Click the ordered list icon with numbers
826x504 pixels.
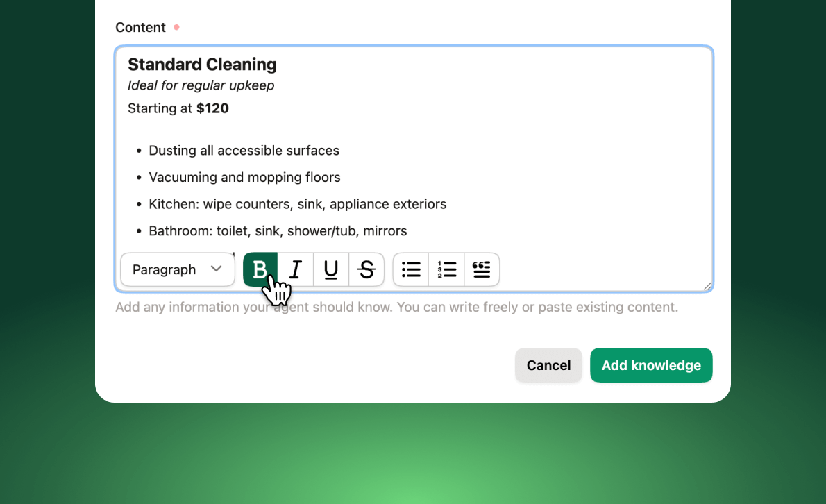pyautogui.click(x=446, y=269)
